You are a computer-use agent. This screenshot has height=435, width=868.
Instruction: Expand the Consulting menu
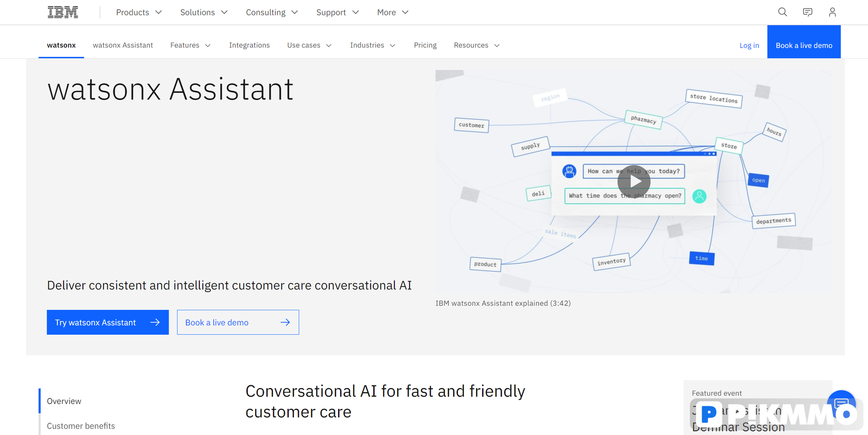(272, 12)
